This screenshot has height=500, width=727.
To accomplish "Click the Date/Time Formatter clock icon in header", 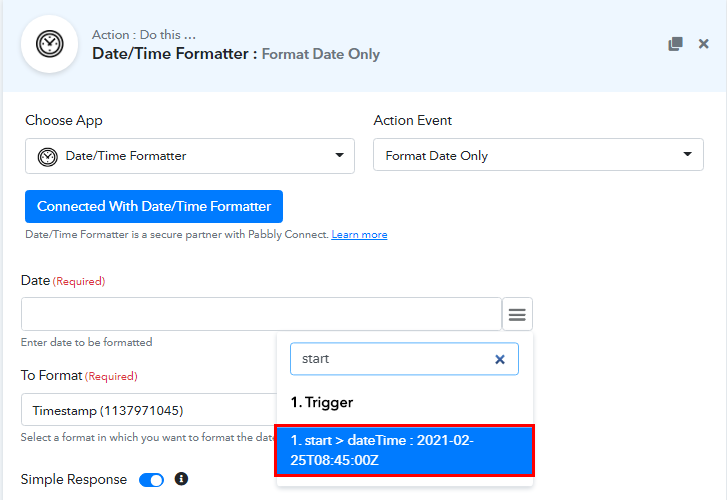I will pos(50,44).
